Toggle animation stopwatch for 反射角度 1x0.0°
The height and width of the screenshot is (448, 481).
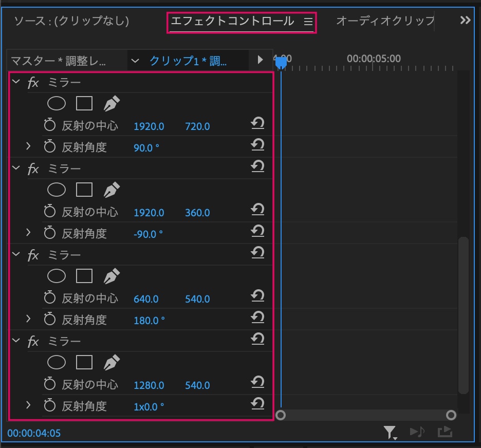point(49,405)
